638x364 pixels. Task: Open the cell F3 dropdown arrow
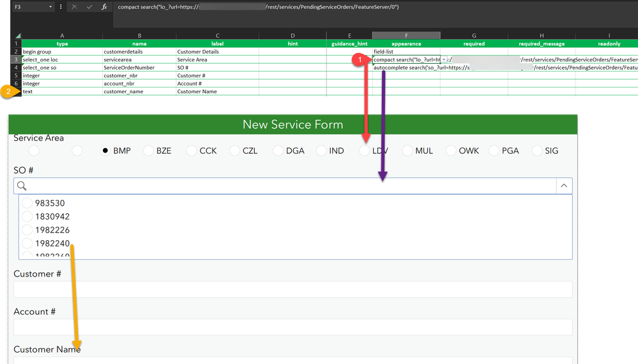(444, 59)
